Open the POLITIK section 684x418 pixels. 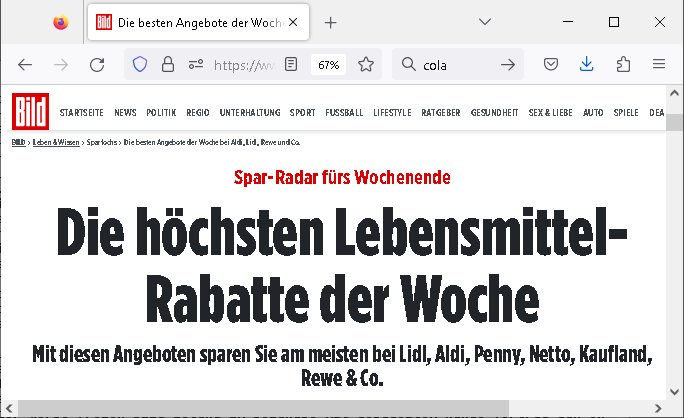[x=161, y=113]
